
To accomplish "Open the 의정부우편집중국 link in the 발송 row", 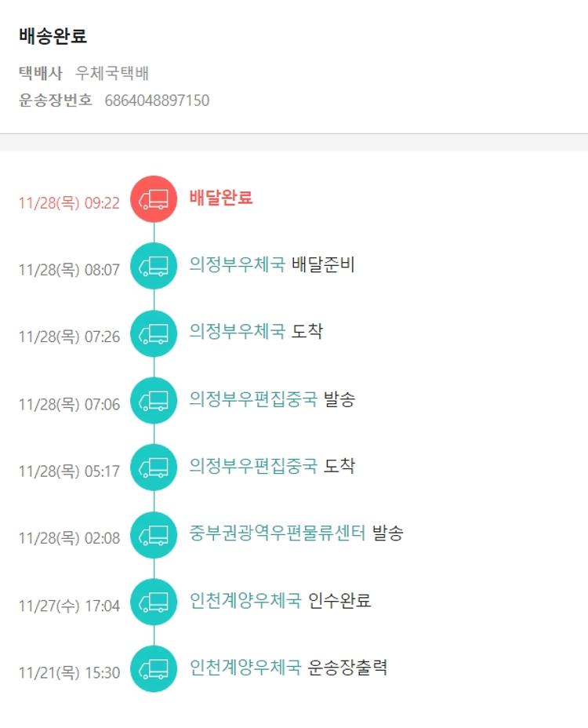I will [253, 399].
